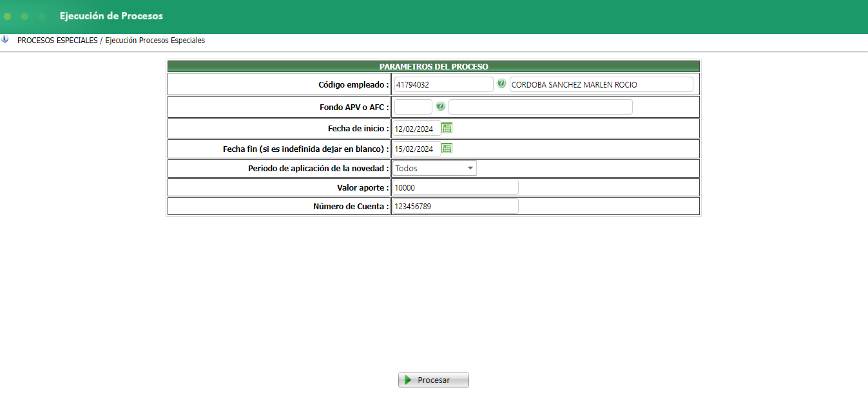Expand Periodo de aplicación dropdown showing Todos
Image resolution: width=868 pixels, height=403 pixels.
pyautogui.click(x=434, y=168)
